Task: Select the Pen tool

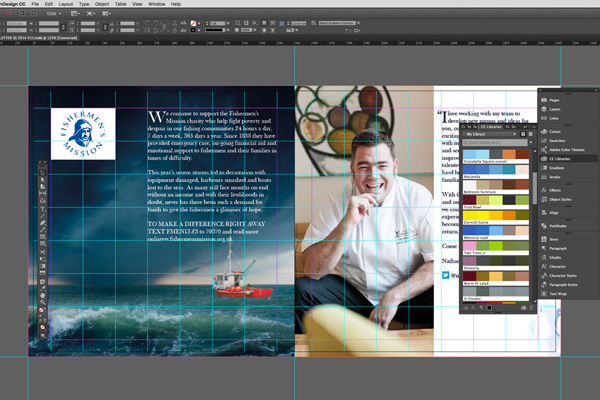Action: [42, 223]
